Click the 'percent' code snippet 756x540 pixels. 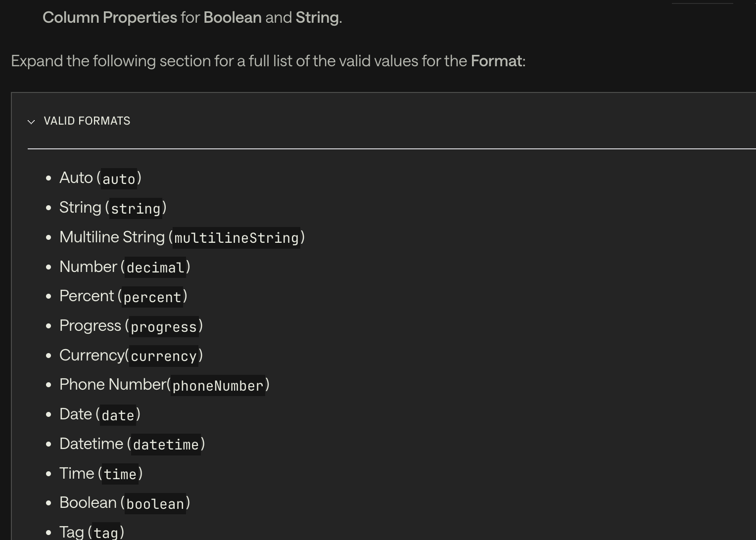152,297
